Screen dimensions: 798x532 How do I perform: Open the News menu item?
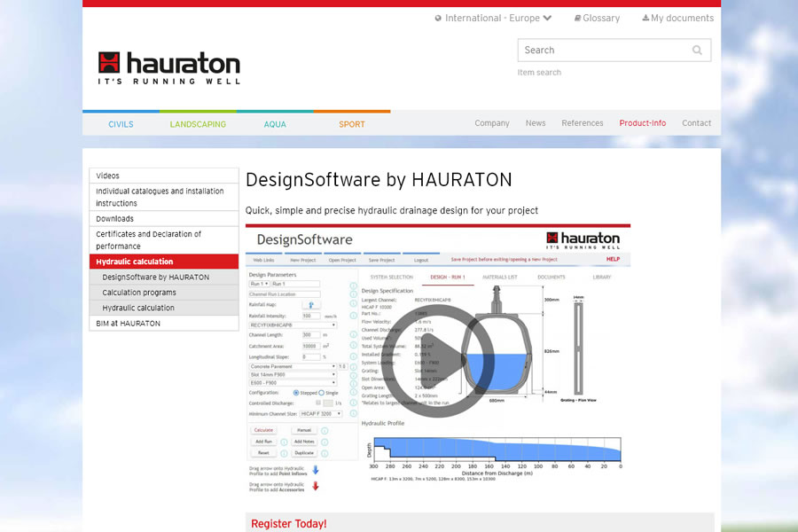coord(536,123)
